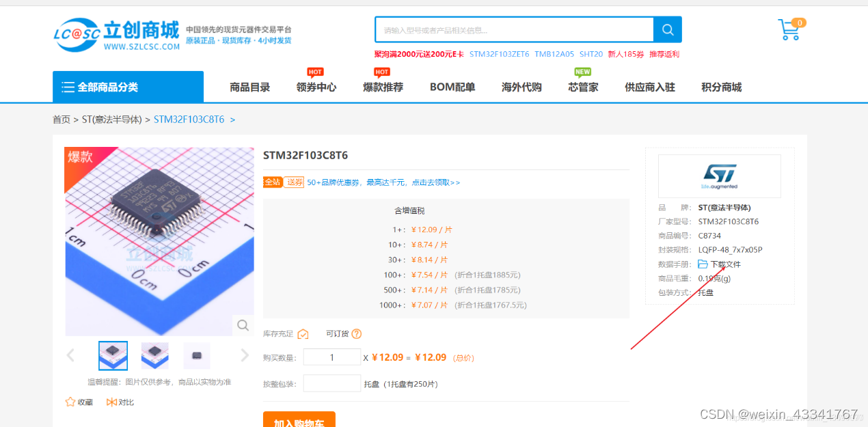Click the C8734 product code

click(x=709, y=236)
